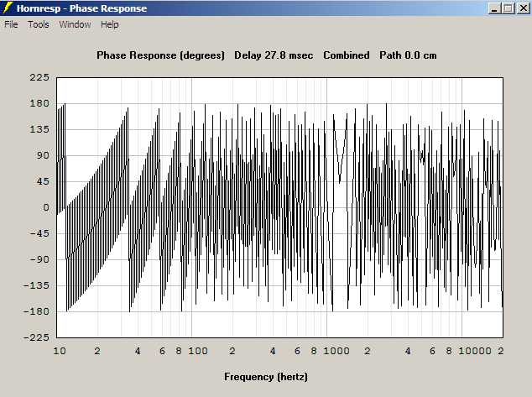
Task: Click the 'Delay 27.8 msec' label
Action: 274,55
